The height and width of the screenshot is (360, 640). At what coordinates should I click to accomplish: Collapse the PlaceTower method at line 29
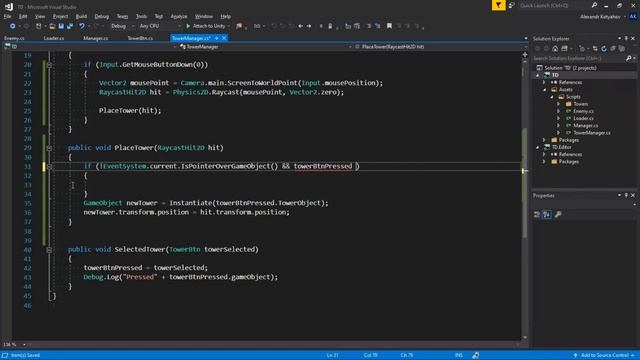pos(49,148)
